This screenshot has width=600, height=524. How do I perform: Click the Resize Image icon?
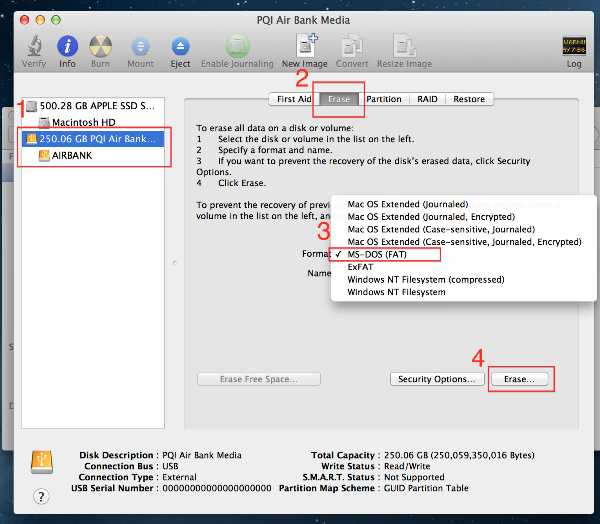click(x=404, y=46)
